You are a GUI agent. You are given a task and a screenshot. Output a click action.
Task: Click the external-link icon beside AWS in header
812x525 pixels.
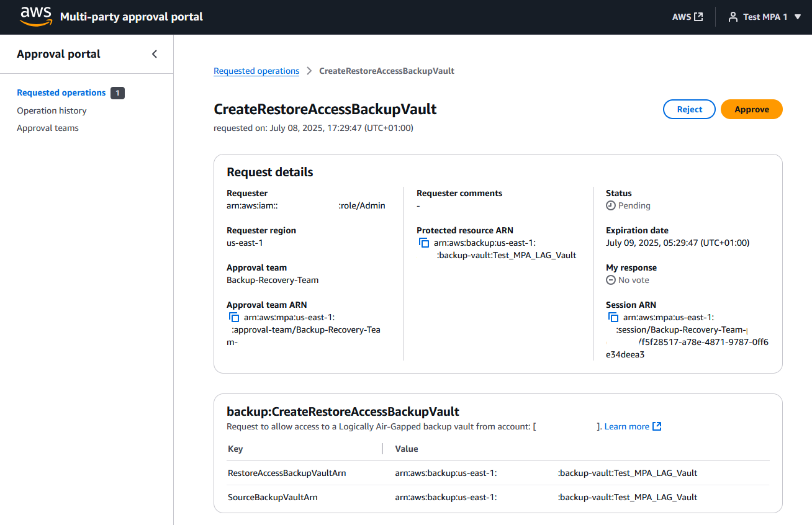[698, 17]
